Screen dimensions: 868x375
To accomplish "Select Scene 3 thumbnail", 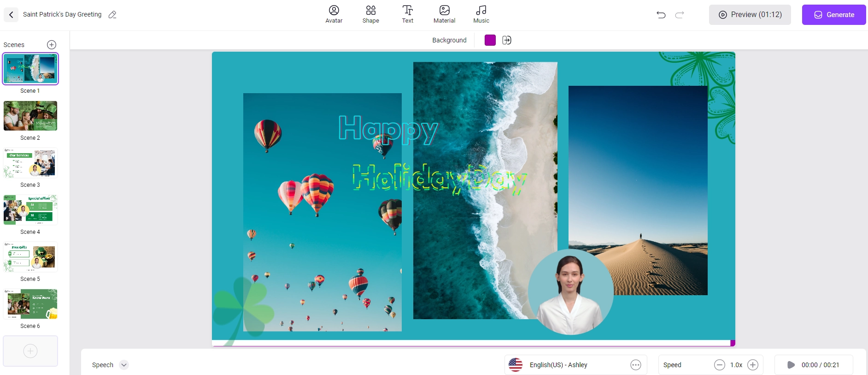I will [30, 163].
